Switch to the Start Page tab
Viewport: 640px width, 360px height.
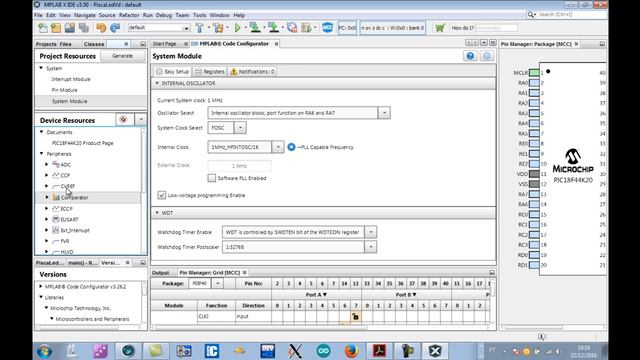pos(165,44)
